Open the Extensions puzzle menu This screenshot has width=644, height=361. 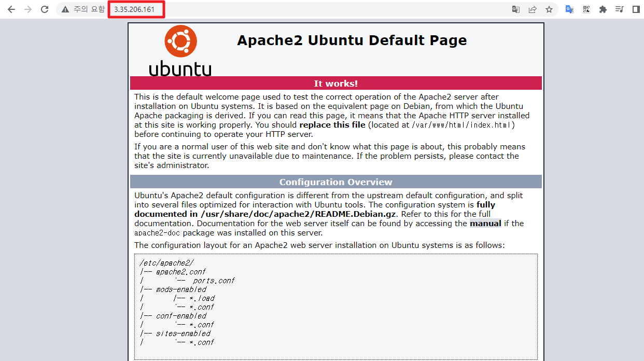603,9
